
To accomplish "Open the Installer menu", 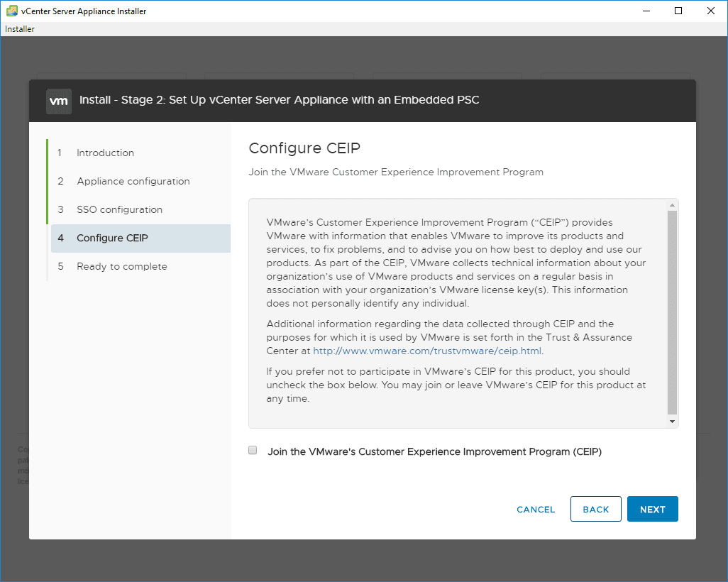I will (20, 29).
